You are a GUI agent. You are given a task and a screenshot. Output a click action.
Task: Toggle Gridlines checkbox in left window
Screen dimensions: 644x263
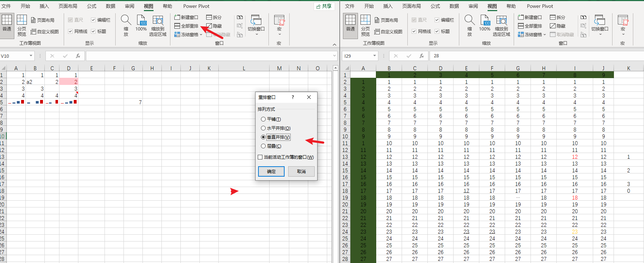point(71,32)
